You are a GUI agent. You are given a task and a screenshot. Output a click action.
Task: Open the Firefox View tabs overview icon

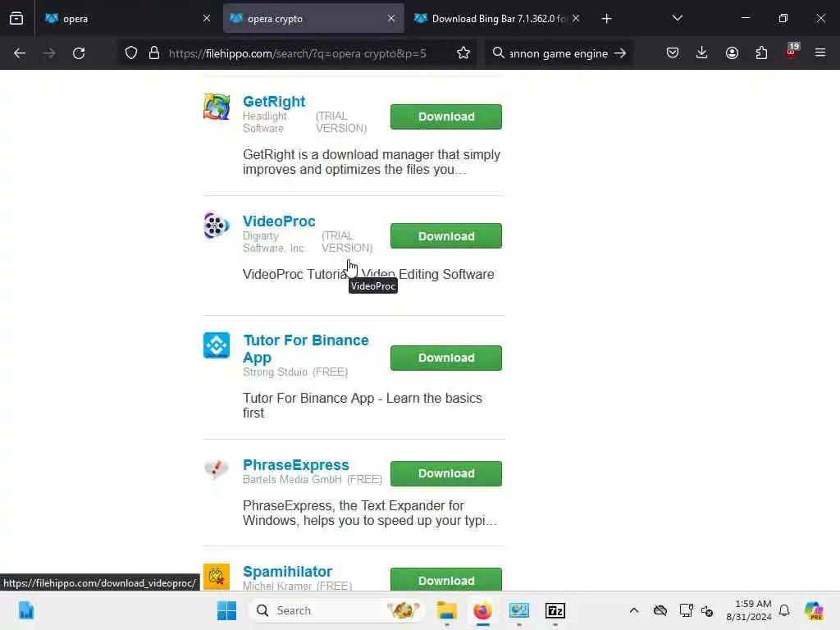coord(16,18)
